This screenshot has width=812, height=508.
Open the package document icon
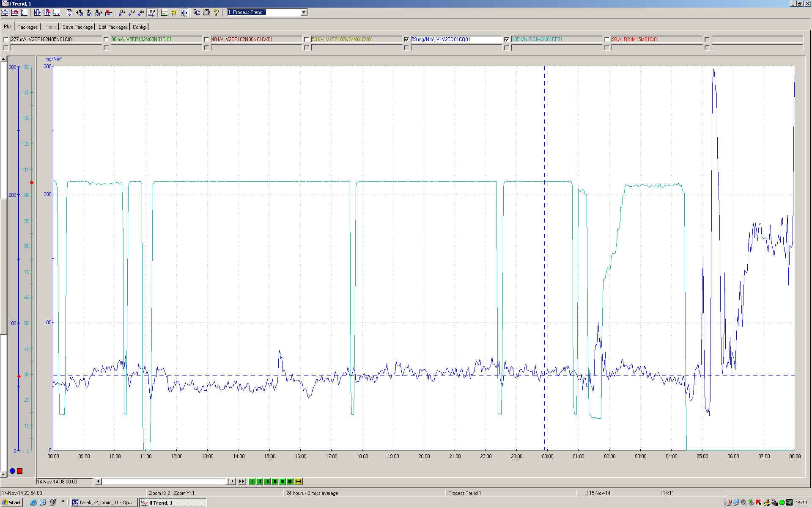click(70, 13)
